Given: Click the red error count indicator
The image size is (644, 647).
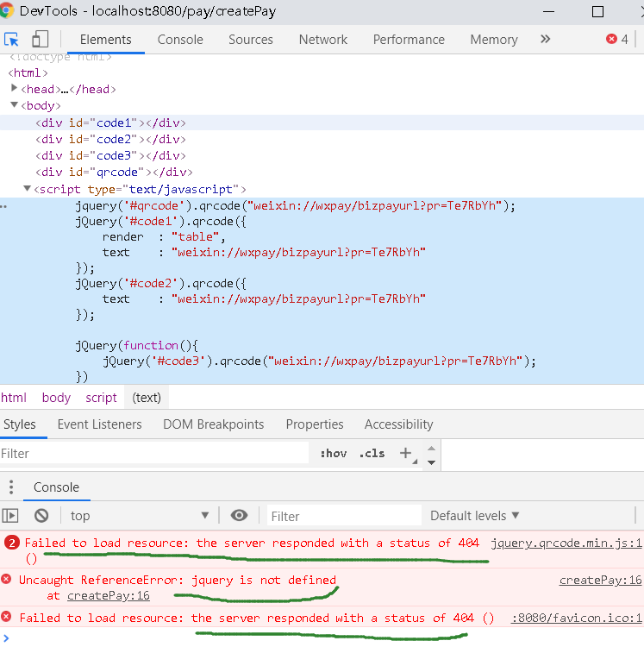Looking at the screenshot, I should pos(616,39).
